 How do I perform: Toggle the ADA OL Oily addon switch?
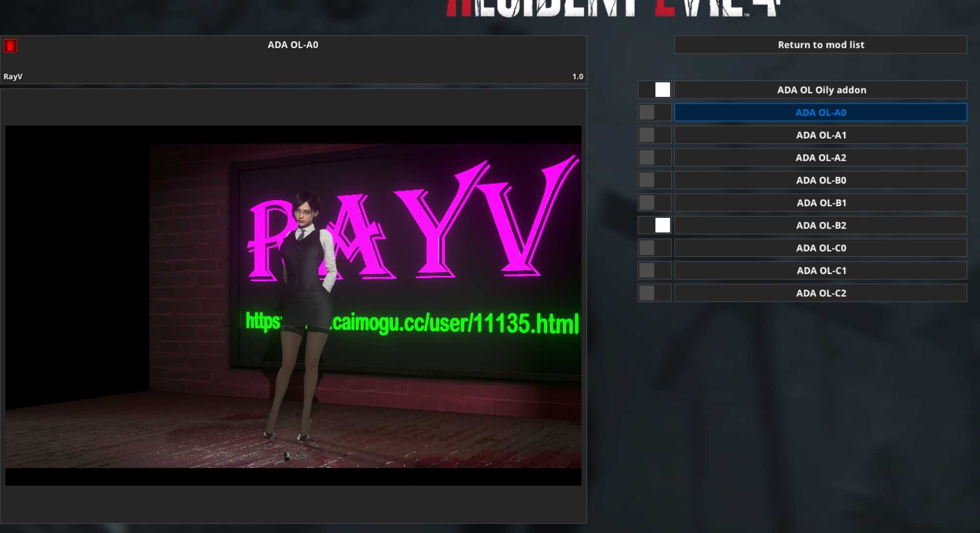[x=654, y=90]
